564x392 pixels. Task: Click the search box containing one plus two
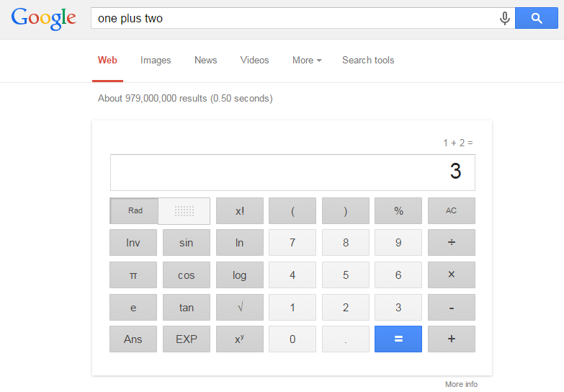tap(293, 18)
